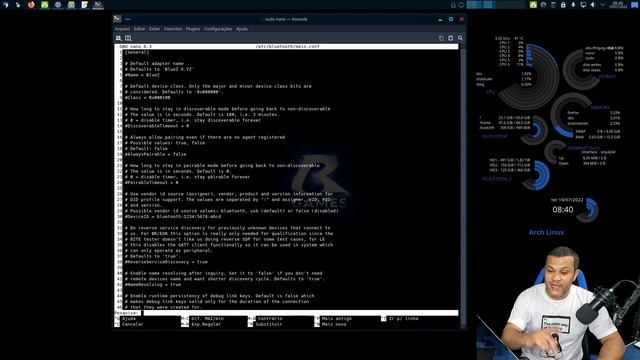Click the Konsole window icon in title bar

(x=117, y=19)
